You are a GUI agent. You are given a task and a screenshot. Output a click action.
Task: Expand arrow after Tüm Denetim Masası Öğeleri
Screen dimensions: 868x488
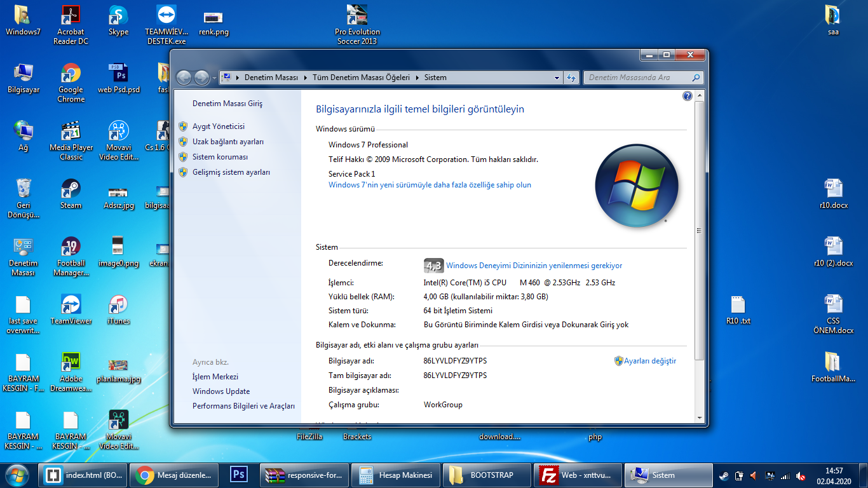coord(417,78)
